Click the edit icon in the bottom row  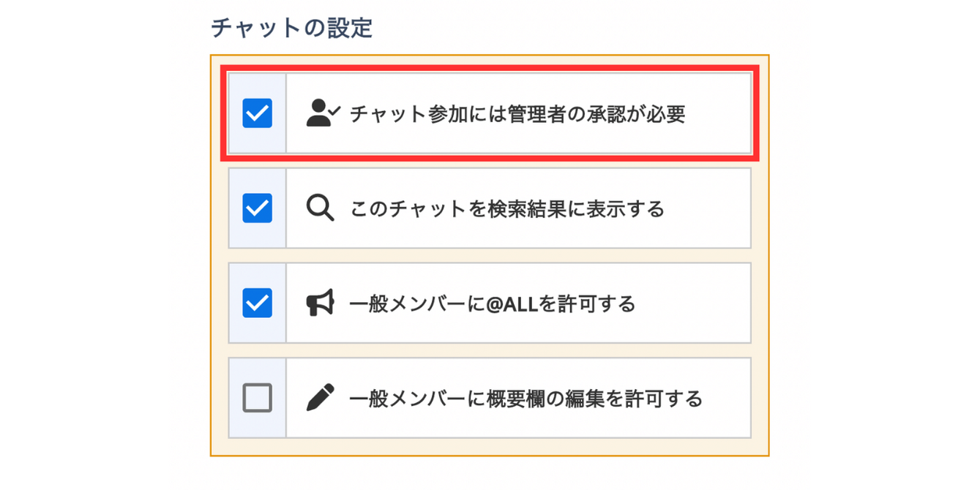[319, 397]
